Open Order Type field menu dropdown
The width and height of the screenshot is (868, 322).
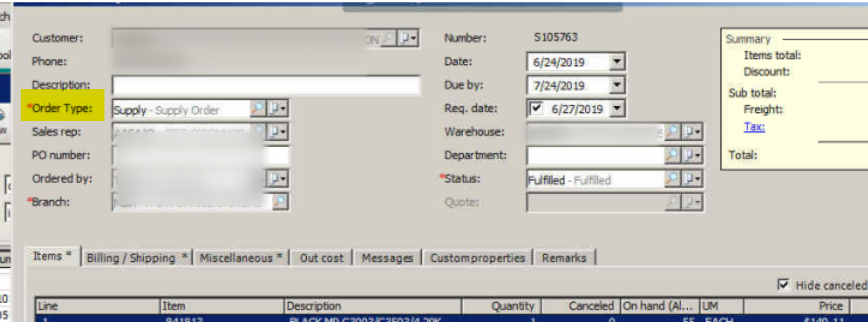click(x=278, y=108)
